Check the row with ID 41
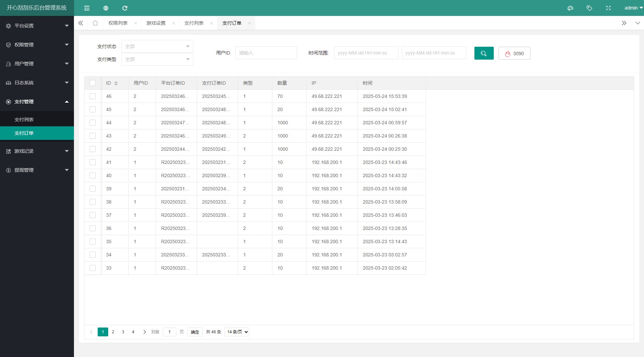Image resolution: width=644 pixels, height=357 pixels. point(93,162)
